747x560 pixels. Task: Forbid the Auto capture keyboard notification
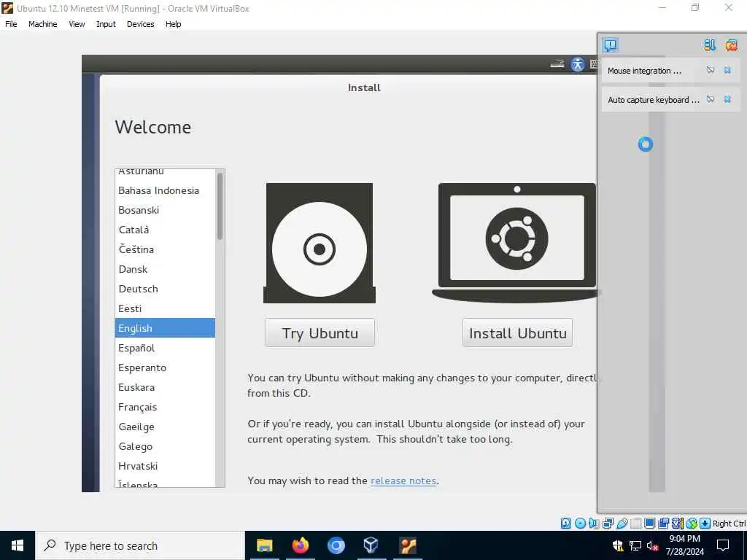711,99
